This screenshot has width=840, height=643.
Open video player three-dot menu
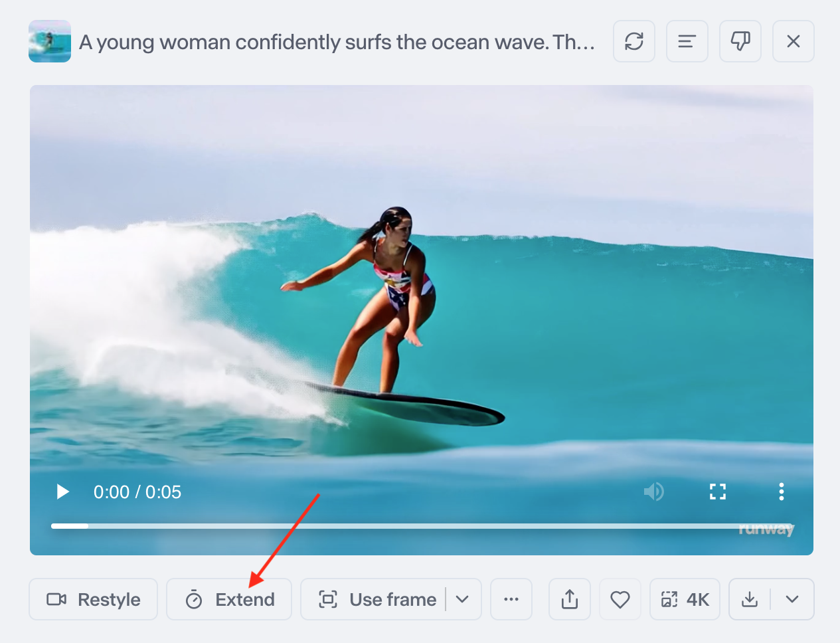click(x=782, y=492)
